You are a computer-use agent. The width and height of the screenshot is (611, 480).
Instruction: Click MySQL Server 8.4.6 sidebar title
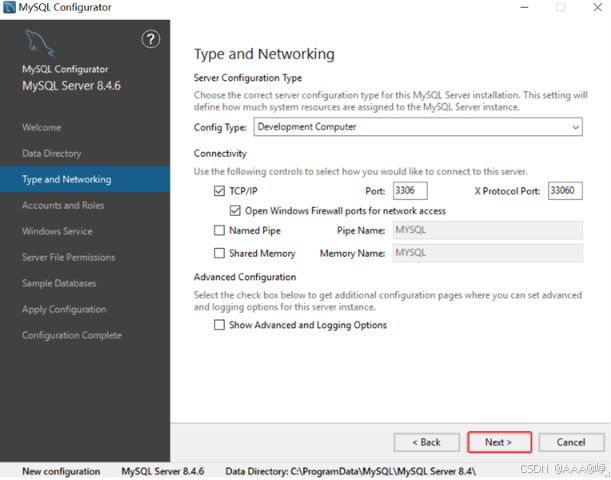coord(71,86)
